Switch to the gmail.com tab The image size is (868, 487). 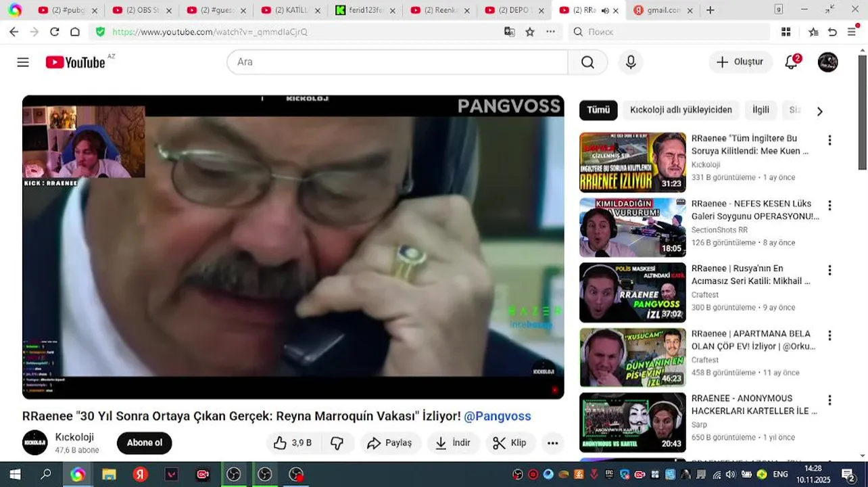[663, 10]
